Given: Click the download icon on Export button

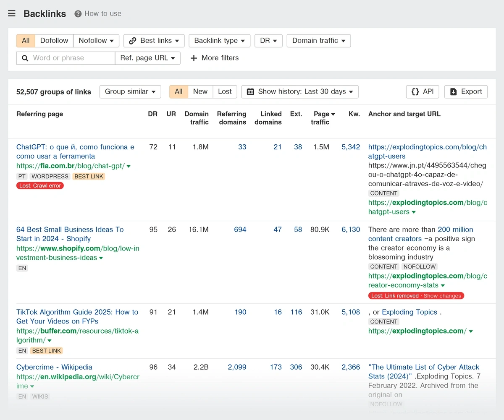Looking at the screenshot, I should point(453,91).
